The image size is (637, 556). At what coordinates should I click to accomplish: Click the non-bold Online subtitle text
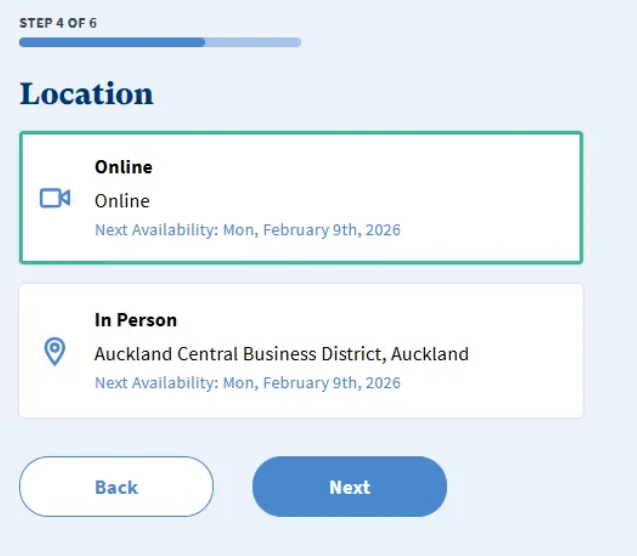coord(122,201)
